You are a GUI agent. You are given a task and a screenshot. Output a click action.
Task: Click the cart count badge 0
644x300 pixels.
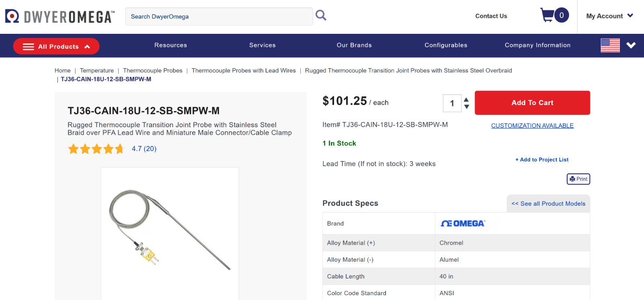(561, 15)
